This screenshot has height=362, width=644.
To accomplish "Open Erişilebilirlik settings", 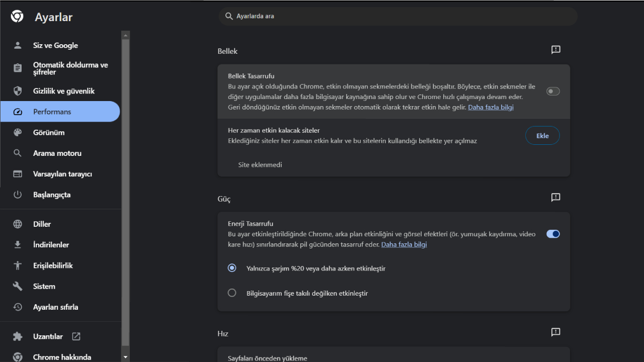I will pyautogui.click(x=60, y=265).
